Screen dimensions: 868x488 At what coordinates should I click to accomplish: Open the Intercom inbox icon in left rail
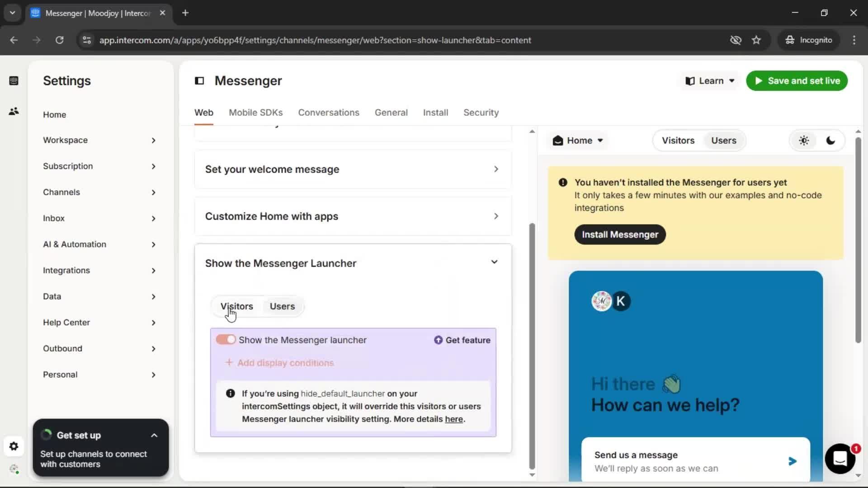coord(14,81)
